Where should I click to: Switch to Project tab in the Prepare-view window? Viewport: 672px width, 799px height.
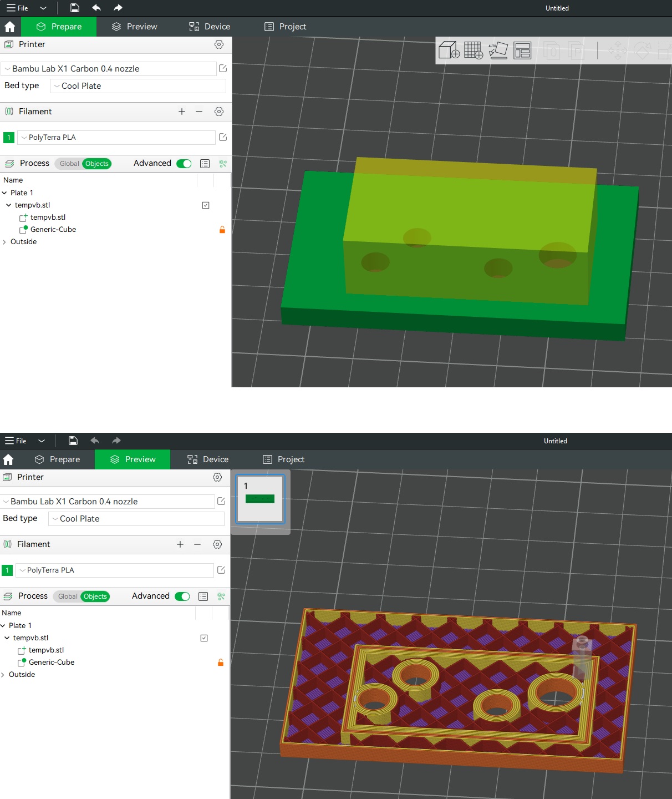286,27
